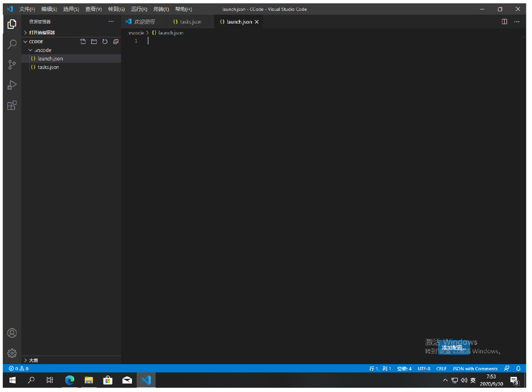Open the Source Control view
532x392 pixels.
point(12,65)
